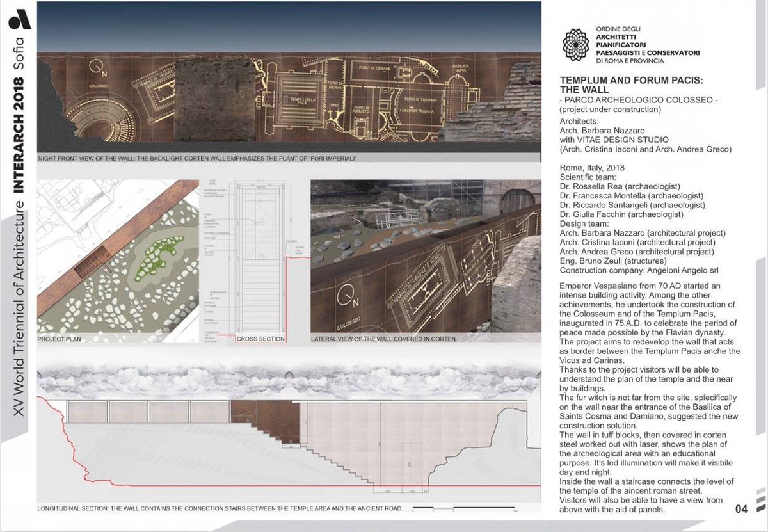Click sentence 'Inside the wall a staircase connects'
Image resolution: width=768 pixels, height=532 pixels.
point(646,485)
